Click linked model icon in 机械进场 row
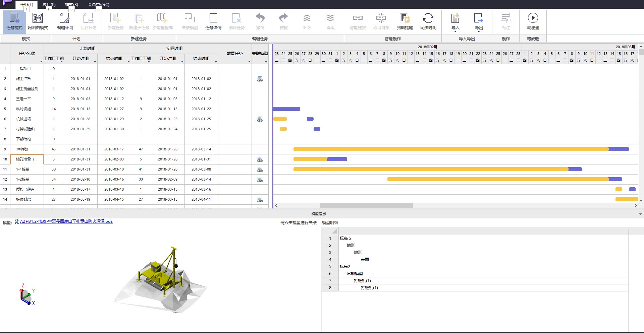The image size is (644, 333). pos(260,119)
